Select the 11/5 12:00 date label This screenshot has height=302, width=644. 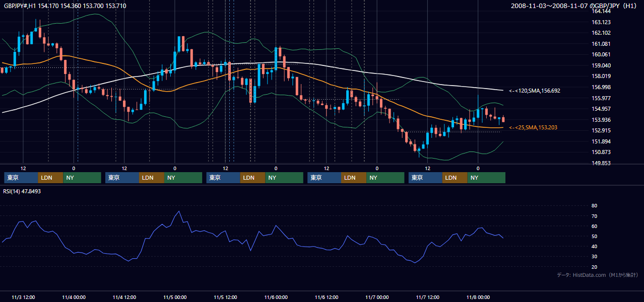225,297
